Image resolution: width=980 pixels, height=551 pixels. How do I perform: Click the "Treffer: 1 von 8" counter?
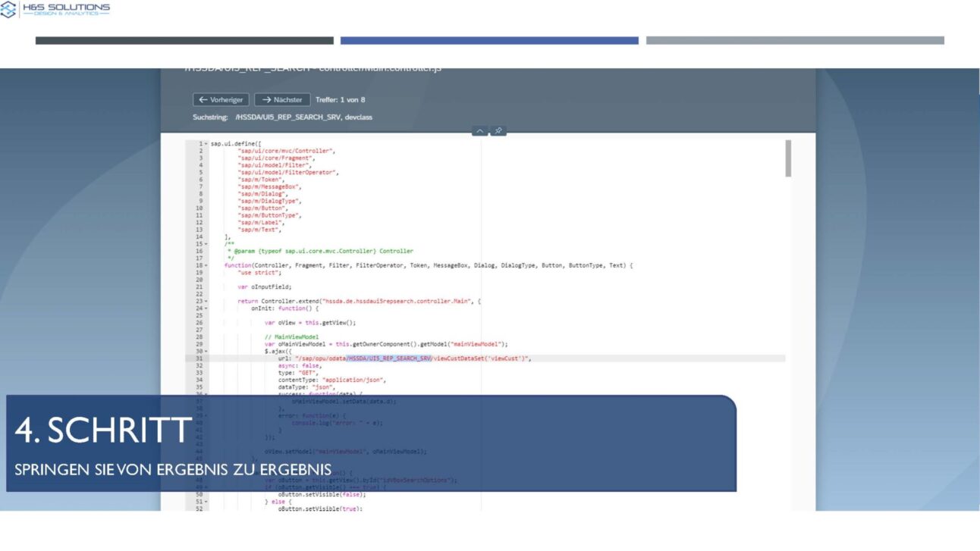341,100
